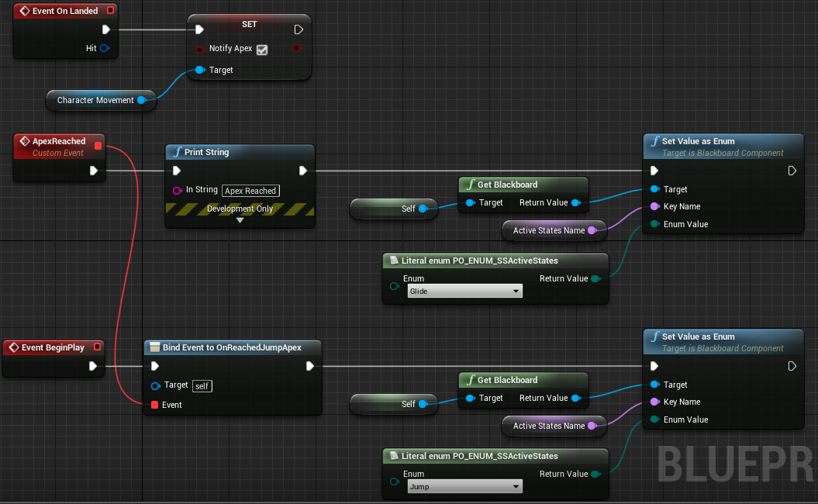Click Target pin on the Set Value as Enum node wired to Glide

pyautogui.click(x=655, y=189)
